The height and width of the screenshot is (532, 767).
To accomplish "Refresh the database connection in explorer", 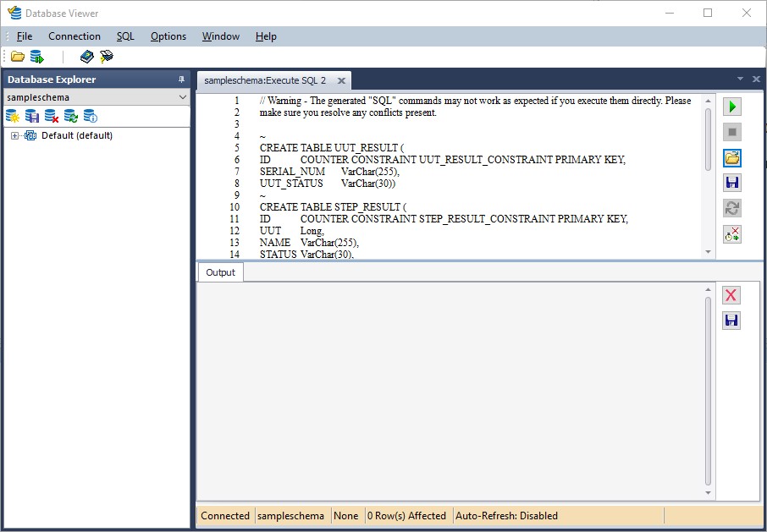I will coord(71,116).
